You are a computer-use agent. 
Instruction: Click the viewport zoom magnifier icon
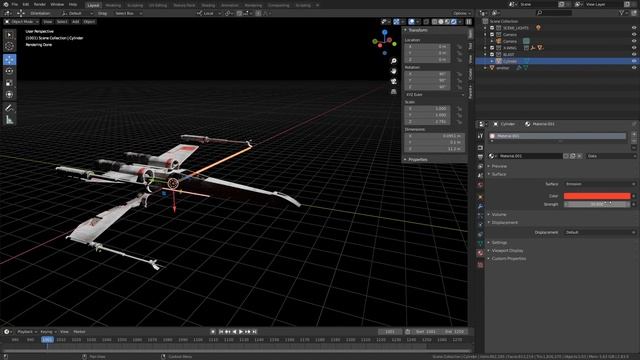coord(393,61)
